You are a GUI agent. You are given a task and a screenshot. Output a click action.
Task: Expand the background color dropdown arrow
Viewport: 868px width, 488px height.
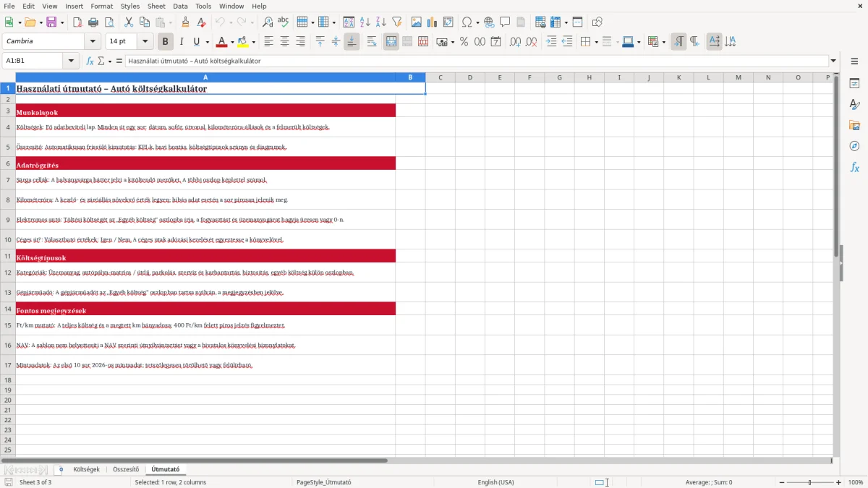click(x=252, y=42)
